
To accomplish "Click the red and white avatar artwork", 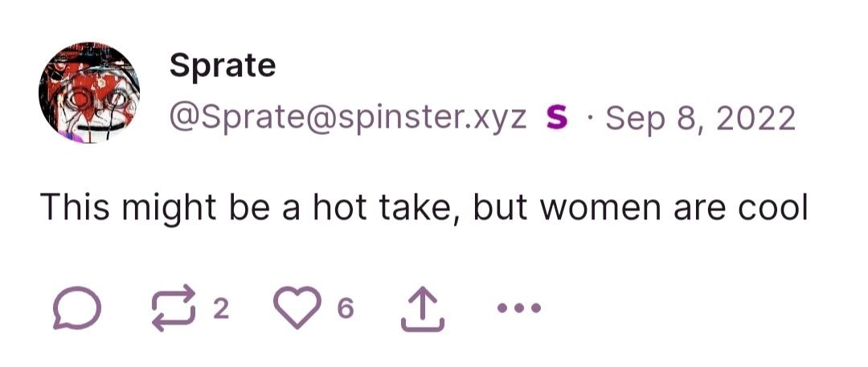I will (x=89, y=92).
